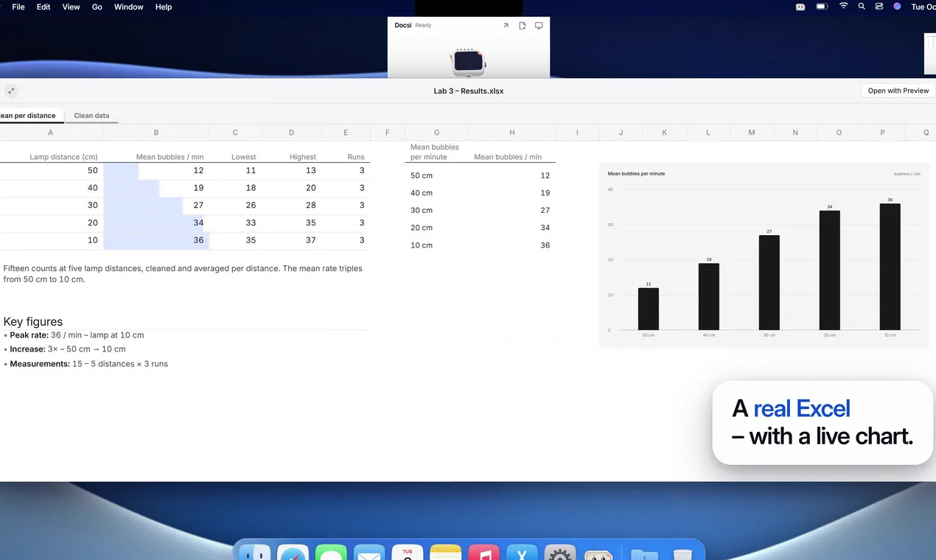Image resolution: width=936 pixels, height=560 pixels.
Task: Open Mail from the Dock
Action: (x=369, y=553)
